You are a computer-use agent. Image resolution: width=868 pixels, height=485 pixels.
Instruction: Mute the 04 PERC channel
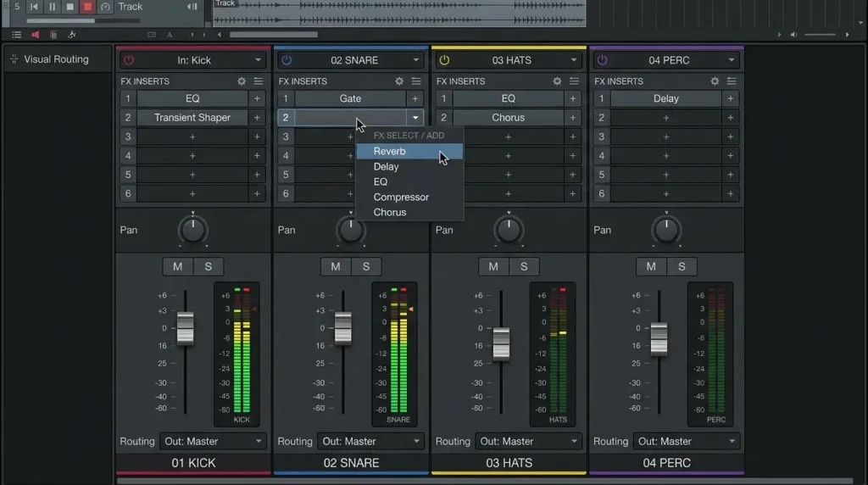[651, 267]
